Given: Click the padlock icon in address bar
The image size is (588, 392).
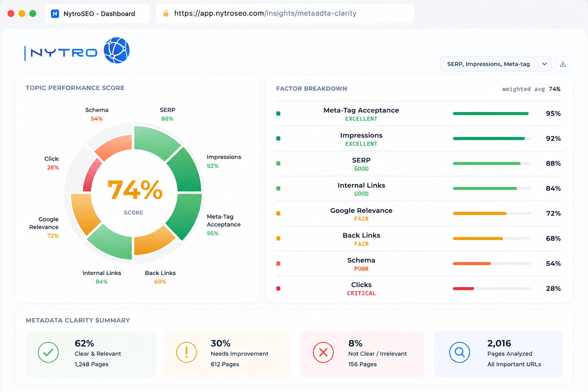Looking at the screenshot, I should (x=166, y=13).
